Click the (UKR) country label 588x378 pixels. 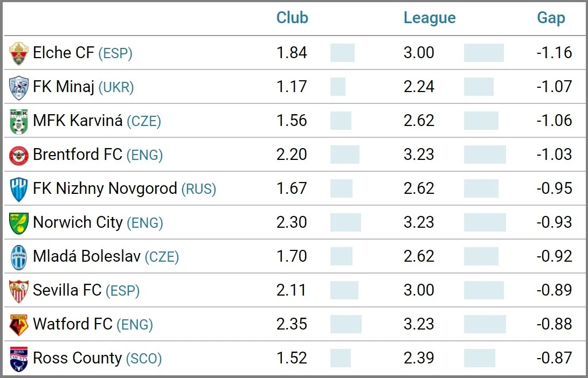116,87
